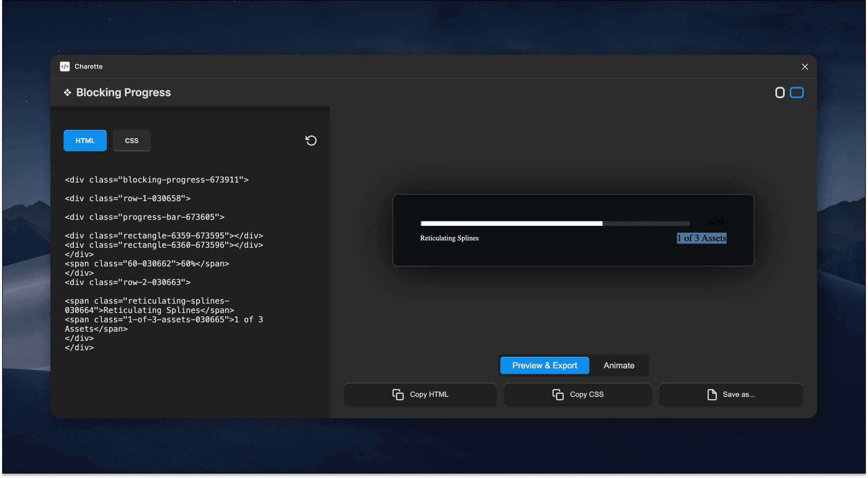Open the HTML code tab
Viewport: 868px width, 478px height.
coord(85,141)
